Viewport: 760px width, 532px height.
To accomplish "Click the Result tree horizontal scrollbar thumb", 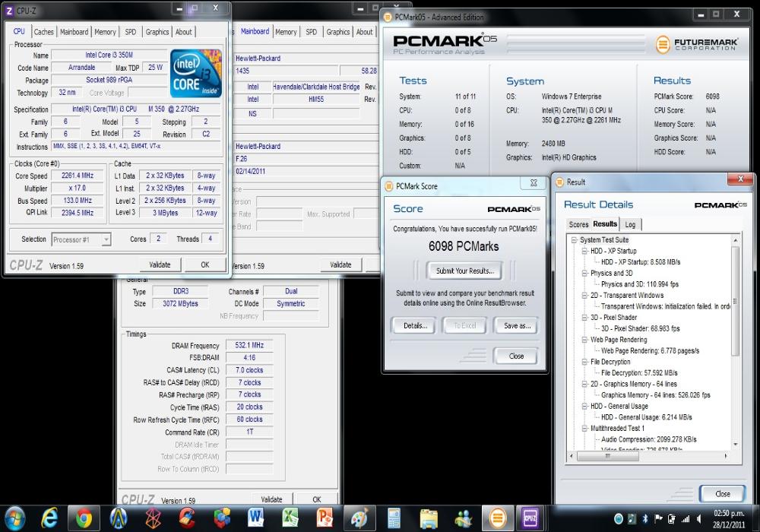I will pyautogui.click(x=607, y=456).
